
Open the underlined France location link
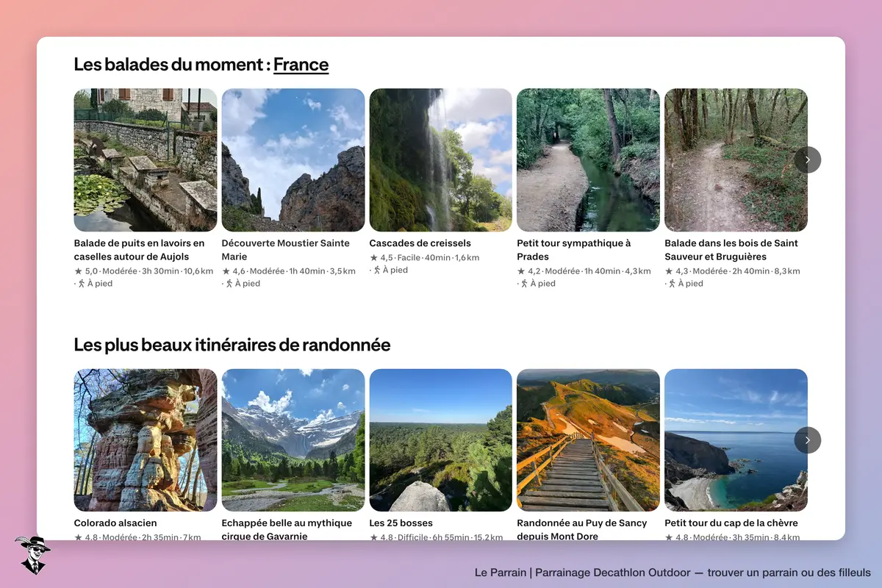click(x=301, y=65)
